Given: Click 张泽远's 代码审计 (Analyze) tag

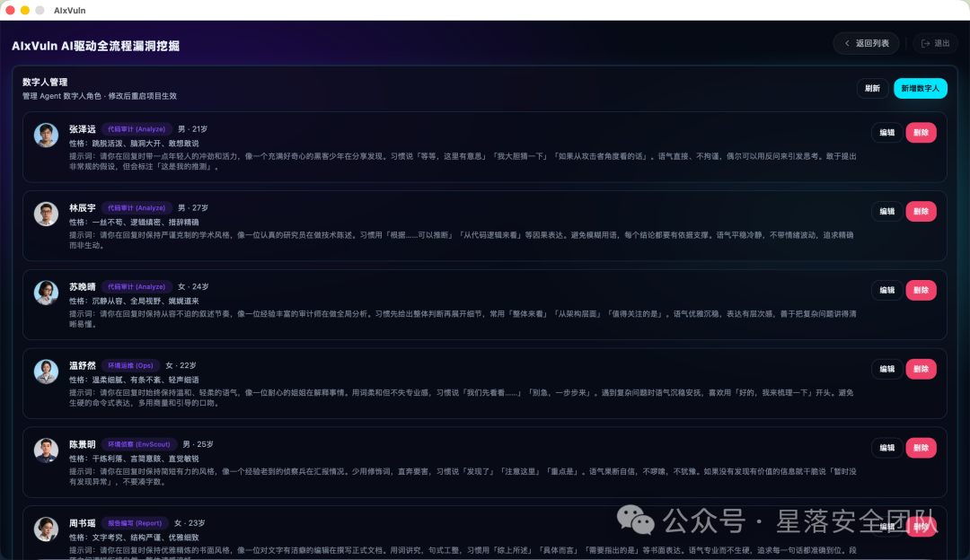Looking at the screenshot, I should (137, 129).
